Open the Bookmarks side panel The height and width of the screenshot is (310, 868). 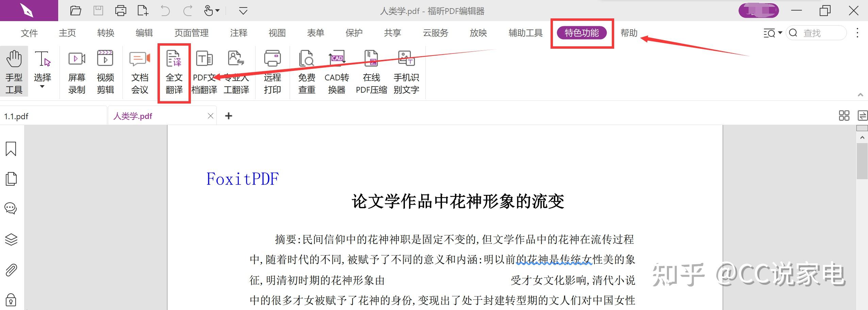(11, 149)
